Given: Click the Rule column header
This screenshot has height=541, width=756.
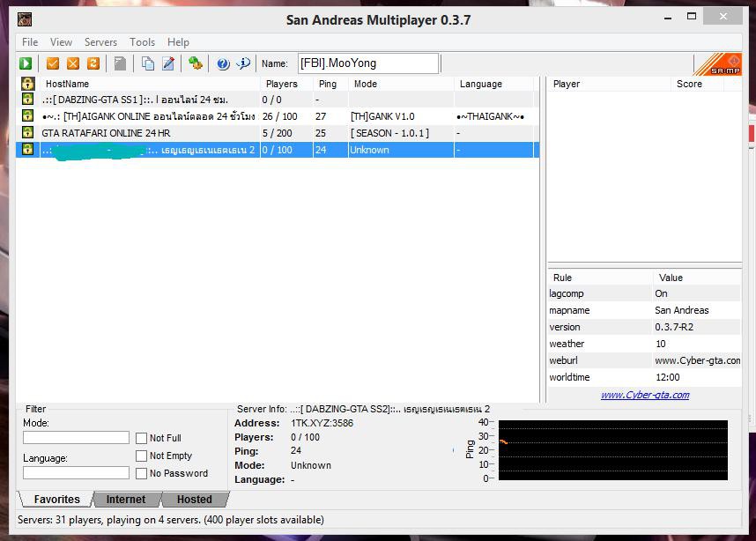Looking at the screenshot, I should pos(600,278).
